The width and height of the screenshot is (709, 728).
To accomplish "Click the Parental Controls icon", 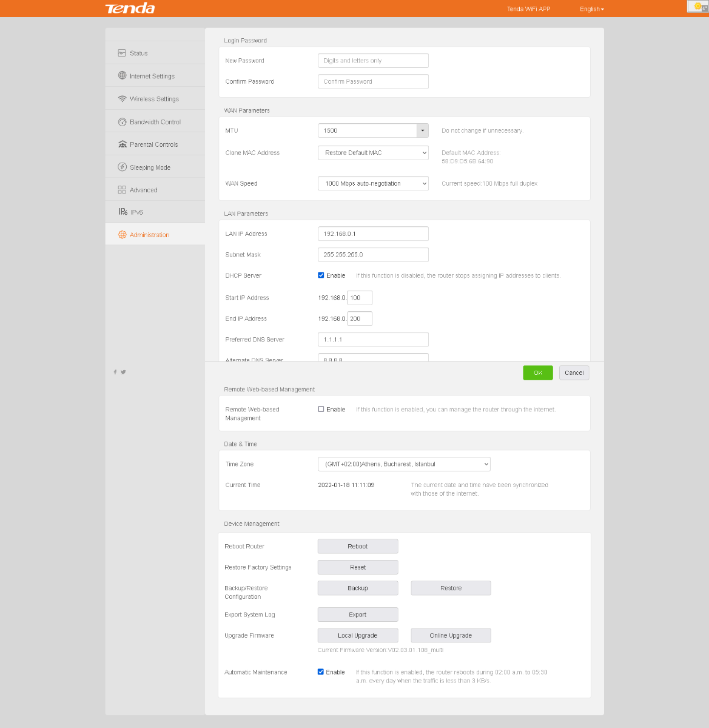I will [122, 144].
